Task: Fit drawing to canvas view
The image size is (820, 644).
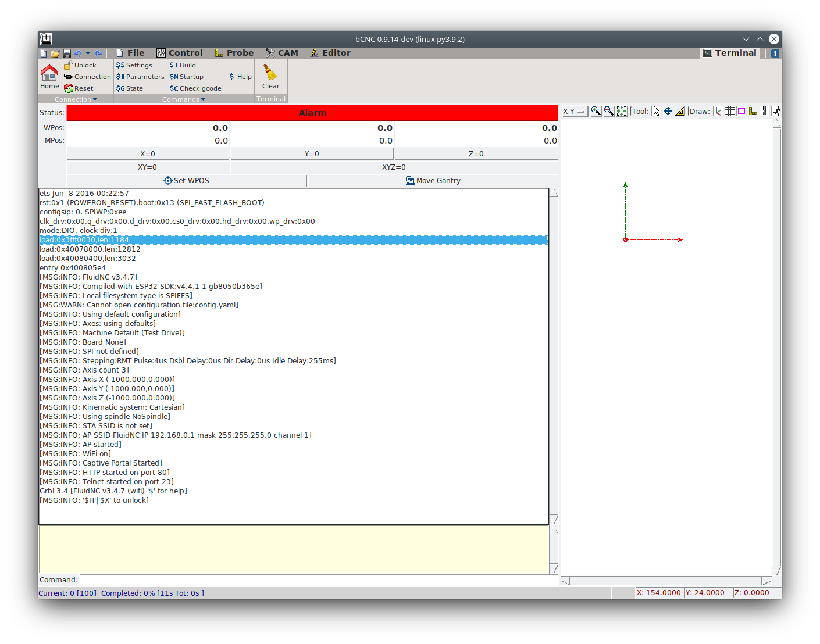Action: [x=622, y=111]
